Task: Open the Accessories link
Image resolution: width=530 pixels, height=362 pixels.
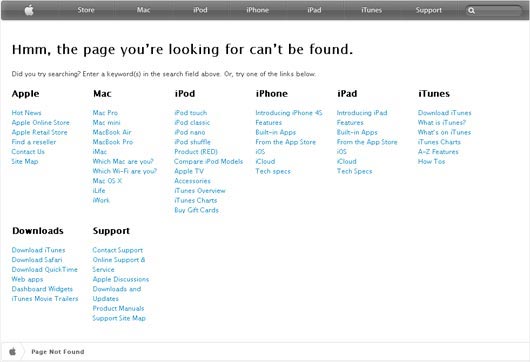Action: [x=192, y=181]
